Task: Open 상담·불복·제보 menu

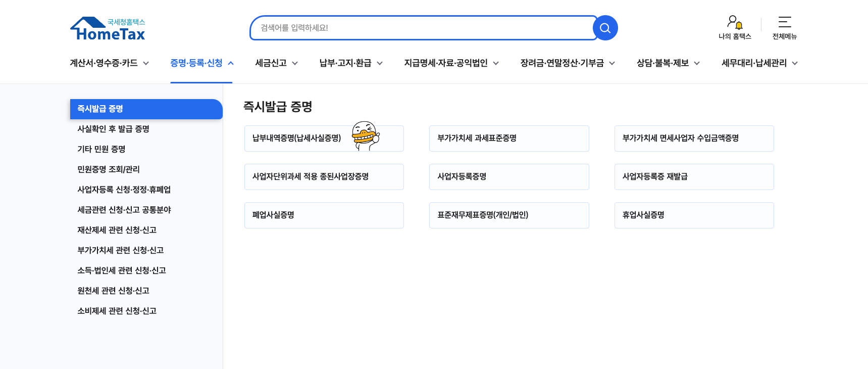Action: pyautogui.click(x=662, y=63)
